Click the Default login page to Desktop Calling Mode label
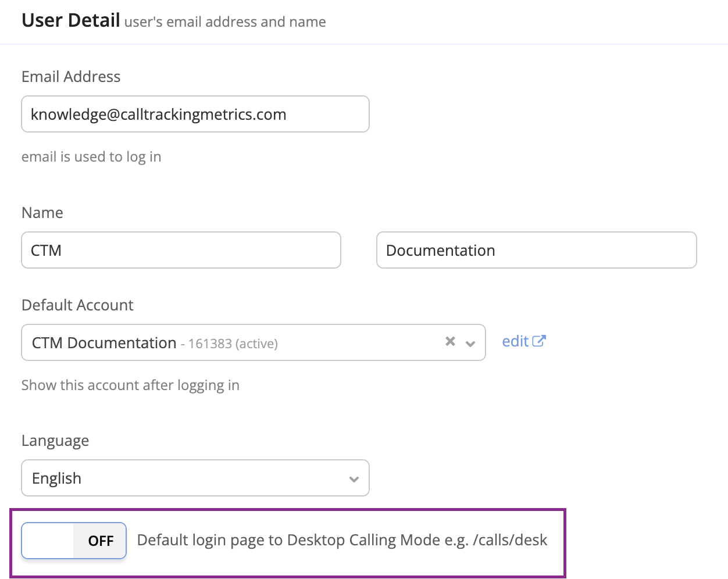728x579 pixels. (342, 540)
